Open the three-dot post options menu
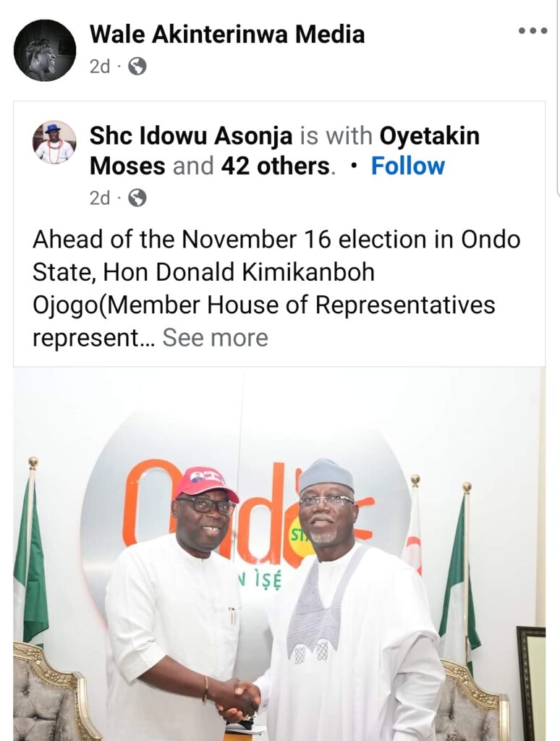The image size is (560, 741). tap(533, 31)
